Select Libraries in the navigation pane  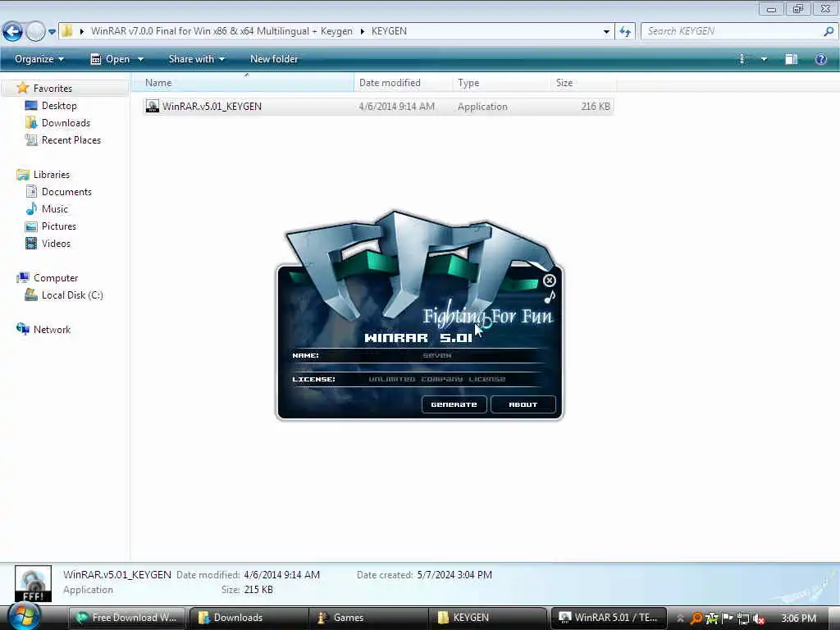point(52,175)
